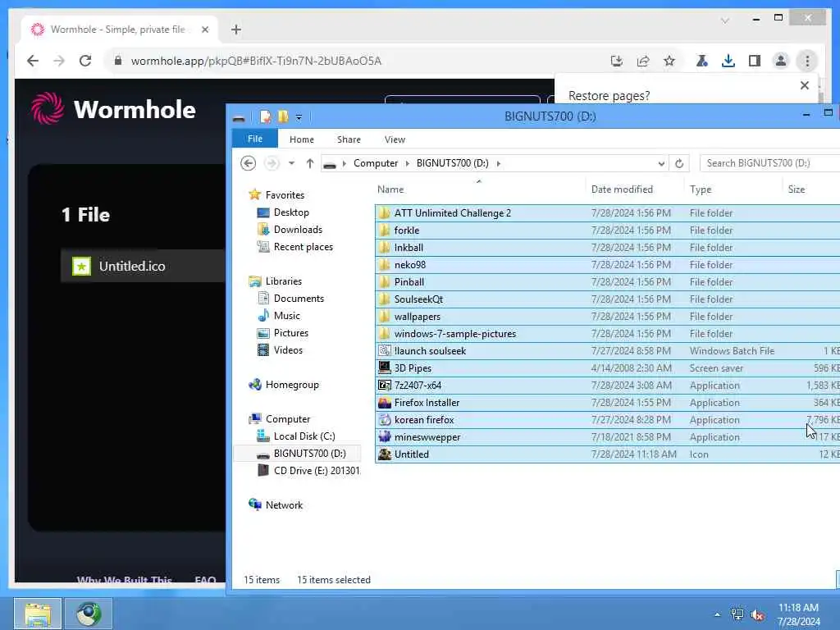Bookmark this page with star icon
This screenshot has width=840, height=630.
[x=669, y=61]
